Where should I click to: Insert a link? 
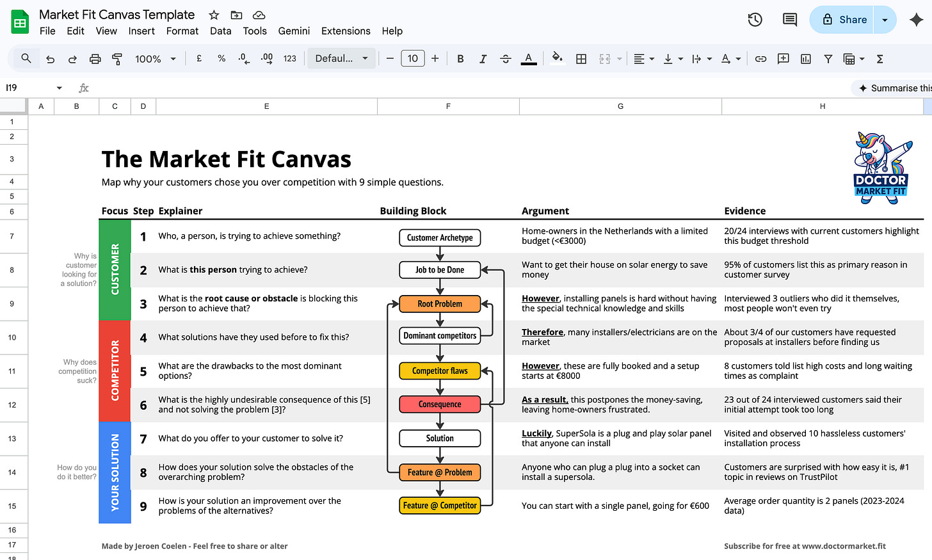760,59
